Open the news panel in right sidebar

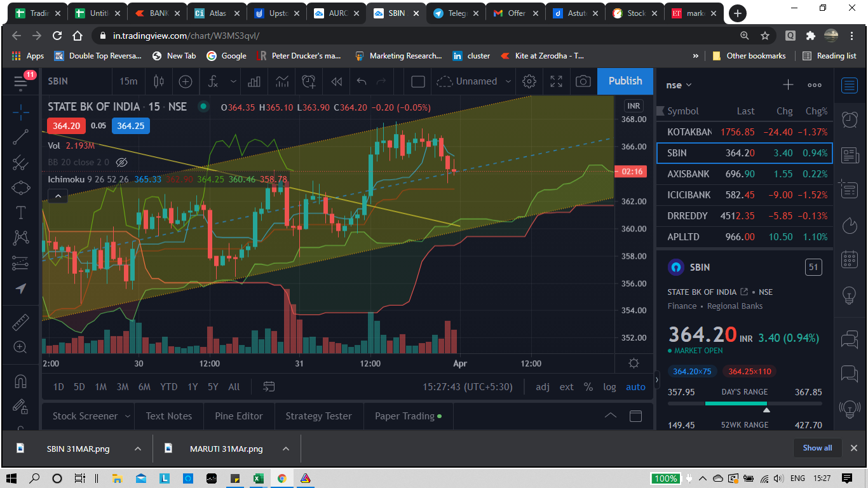(850, 154)
